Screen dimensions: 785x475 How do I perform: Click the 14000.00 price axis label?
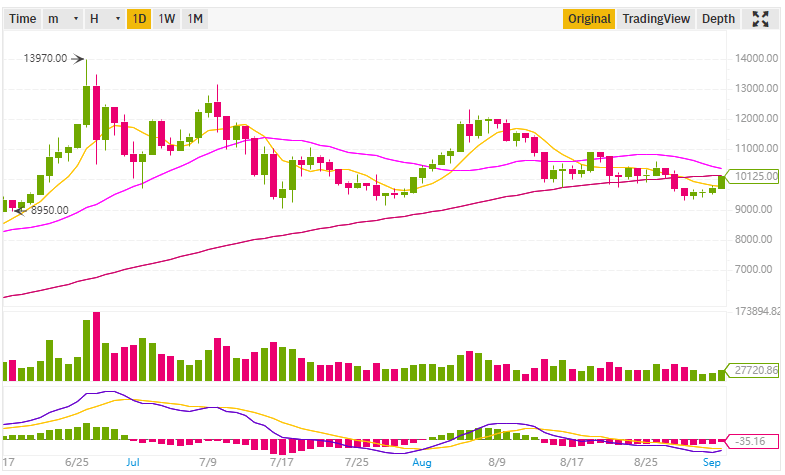[755, 58]
